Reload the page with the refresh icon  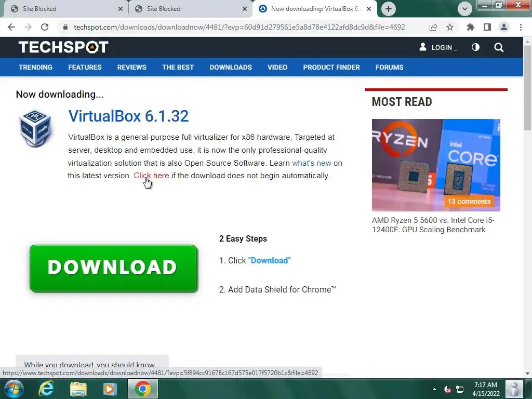(x=45, y=27)
